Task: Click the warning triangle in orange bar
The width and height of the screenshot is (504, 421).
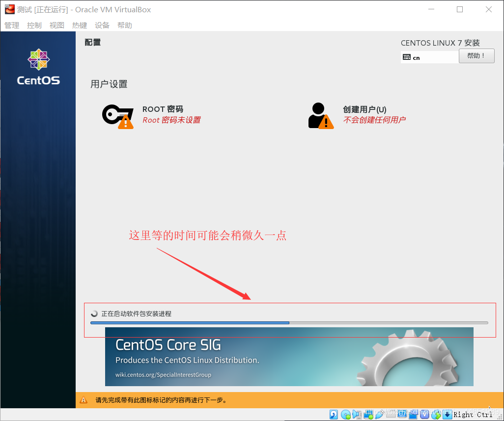Action: [84, 400]
